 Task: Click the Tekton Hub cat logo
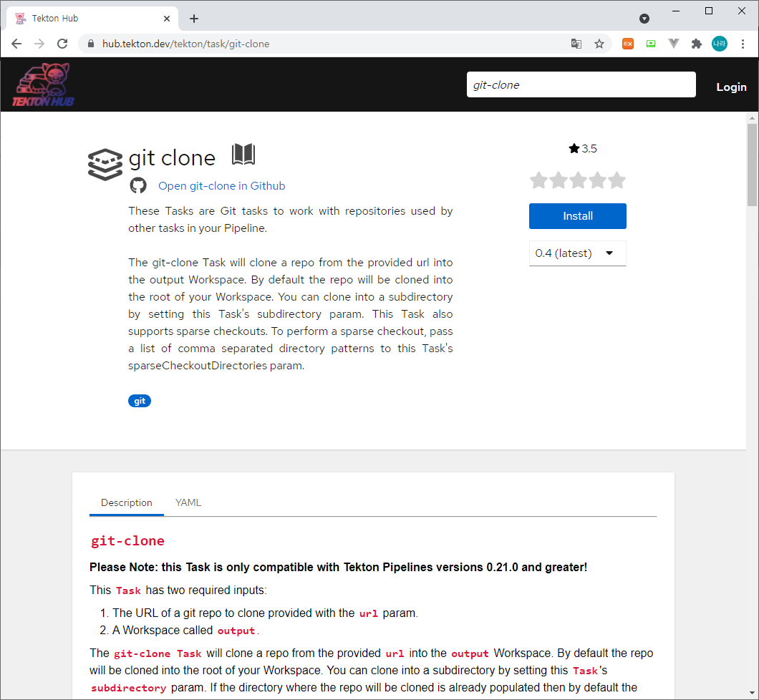click(x=43, y=84)
